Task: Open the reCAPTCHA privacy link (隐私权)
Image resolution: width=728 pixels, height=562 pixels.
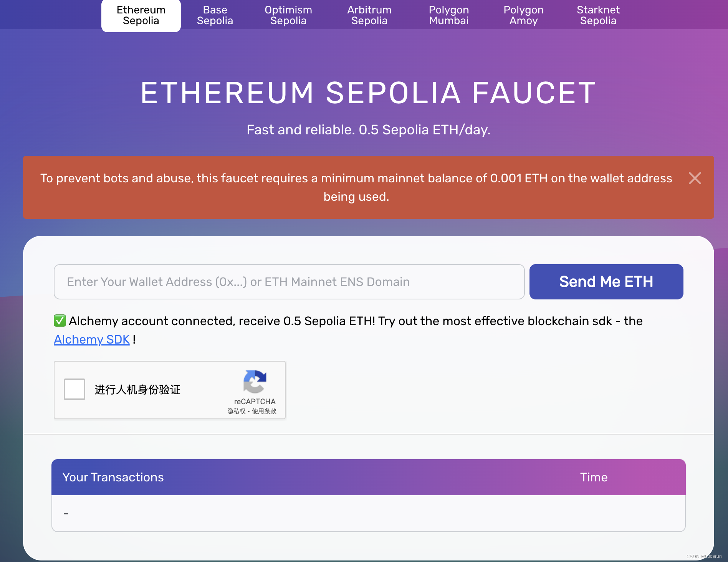Action: pyautogui.click(x=236, y=411)
